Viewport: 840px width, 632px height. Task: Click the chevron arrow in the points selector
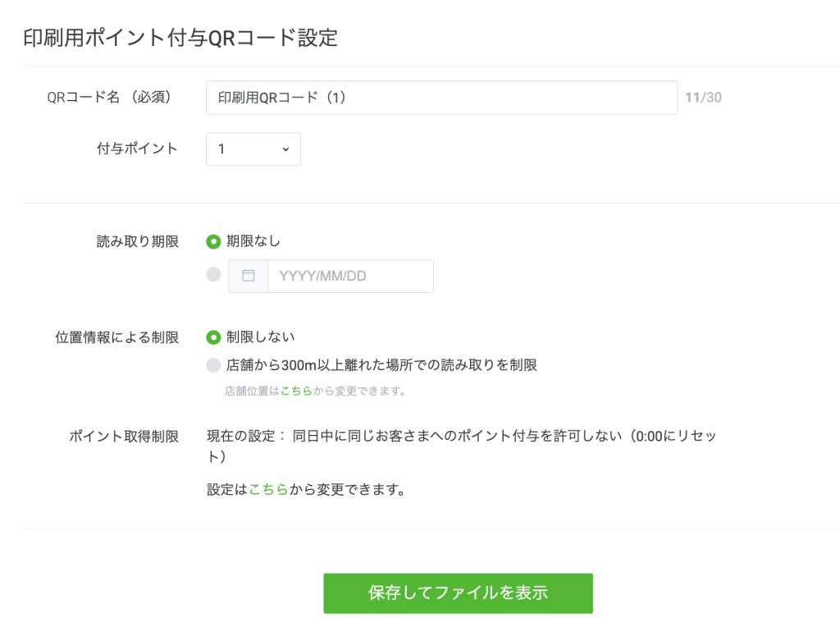(285, 149)
